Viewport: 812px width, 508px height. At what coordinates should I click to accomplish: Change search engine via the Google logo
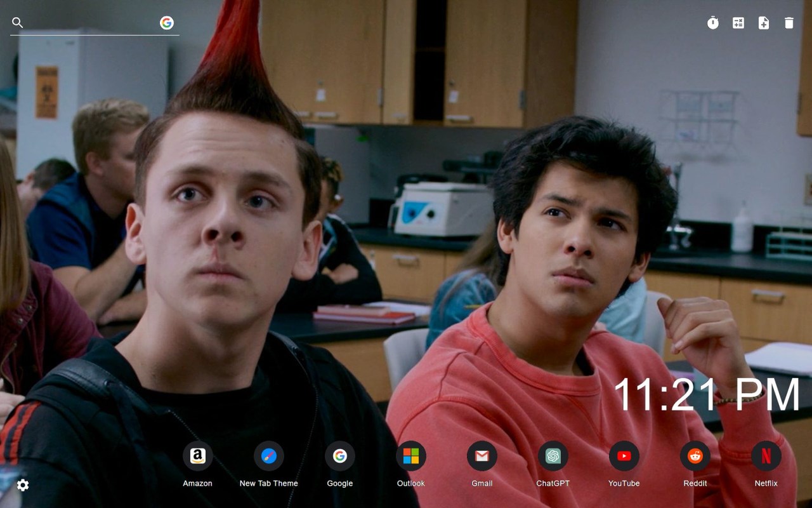pyautogui.click(x=167, y=23)
